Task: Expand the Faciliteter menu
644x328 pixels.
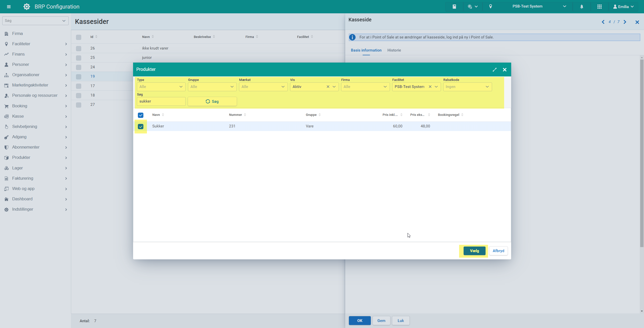Action: tap(35, 44)
